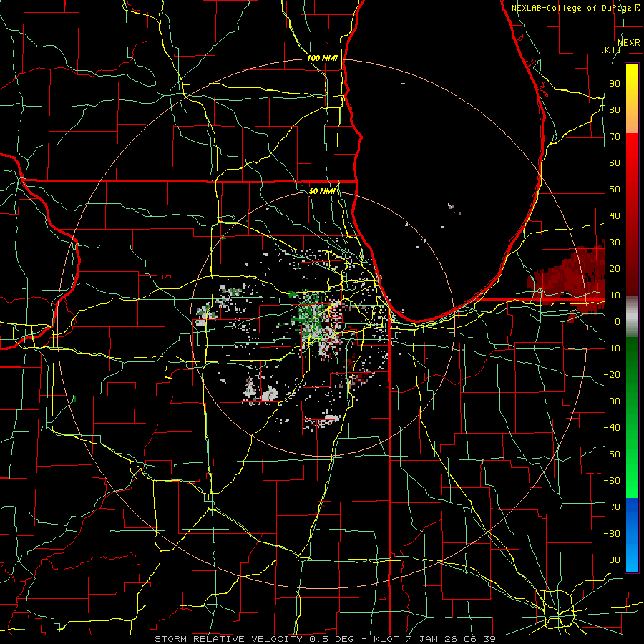Click the -40 value on velocity scale

pos(612,428)
